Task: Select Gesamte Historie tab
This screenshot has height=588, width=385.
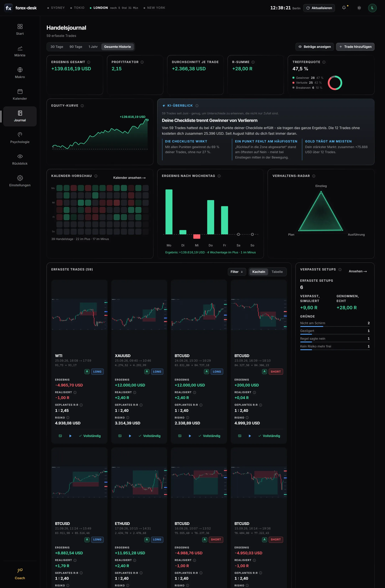Action: (117, 47)
